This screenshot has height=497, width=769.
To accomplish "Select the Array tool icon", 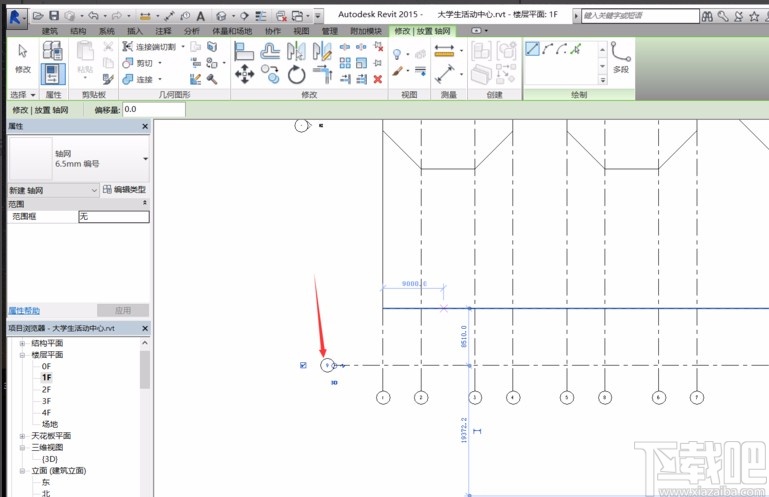I will pos(345,63).
